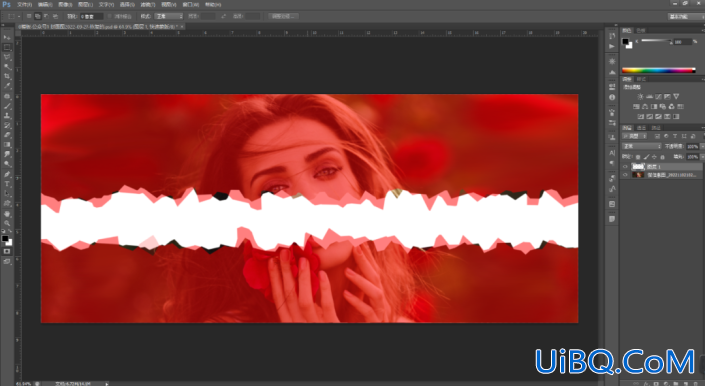705x386 pixels.
Task: Click the Vibrance adjustment icon
Action: point(676,97)
